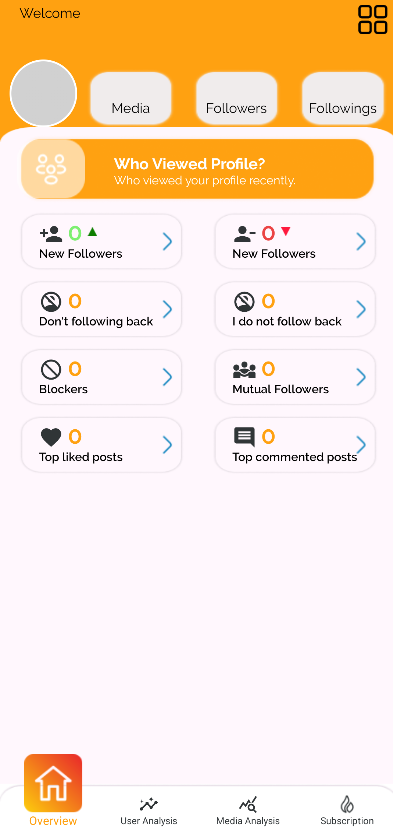Open the grid menu icon at top right
The height and width of the screenshot is (835, 393).
pos(372,20)
